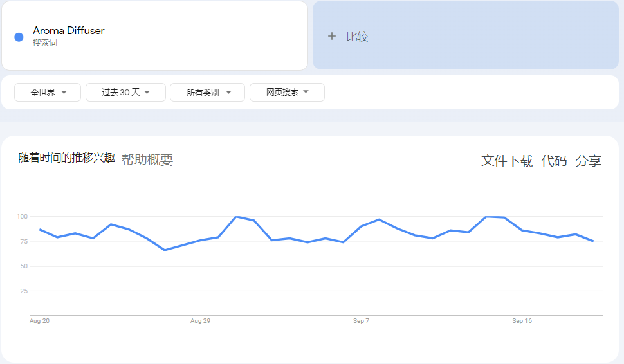
Task: Click the 100 value on the y-axis
Action: coord(23,217)
